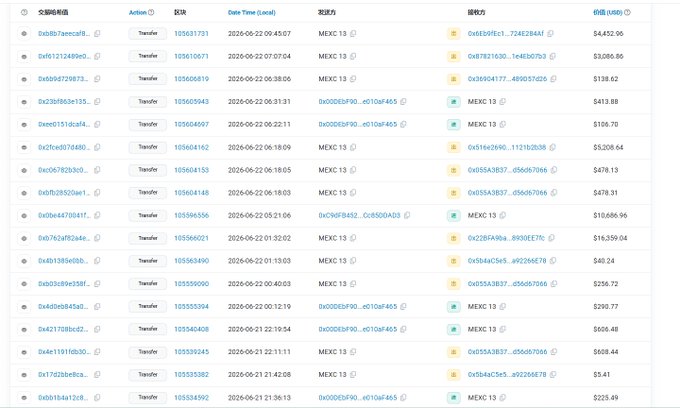Image resolution: width=680 pixels, height=408 pixels.
Task: Select the $4,452.96 value cell
Action: [x=608, y=33]
